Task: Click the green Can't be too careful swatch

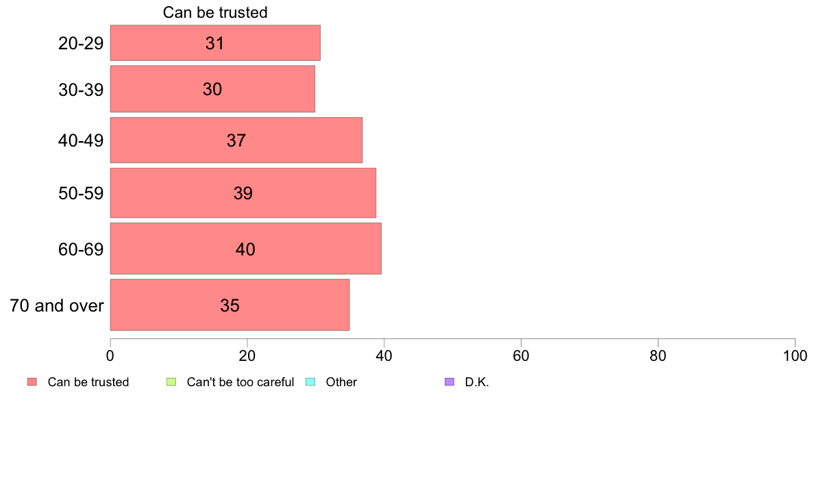Action: (x=171, y=382)
